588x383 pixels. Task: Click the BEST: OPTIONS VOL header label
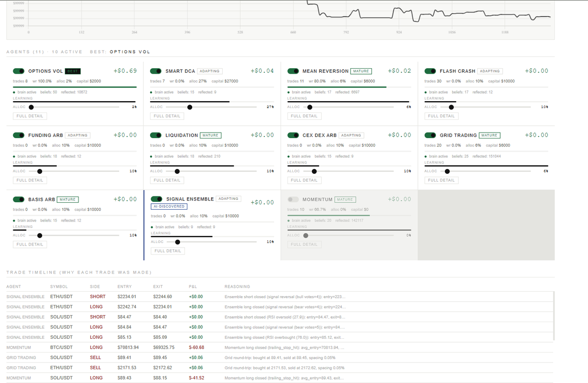tap(120, 52)
